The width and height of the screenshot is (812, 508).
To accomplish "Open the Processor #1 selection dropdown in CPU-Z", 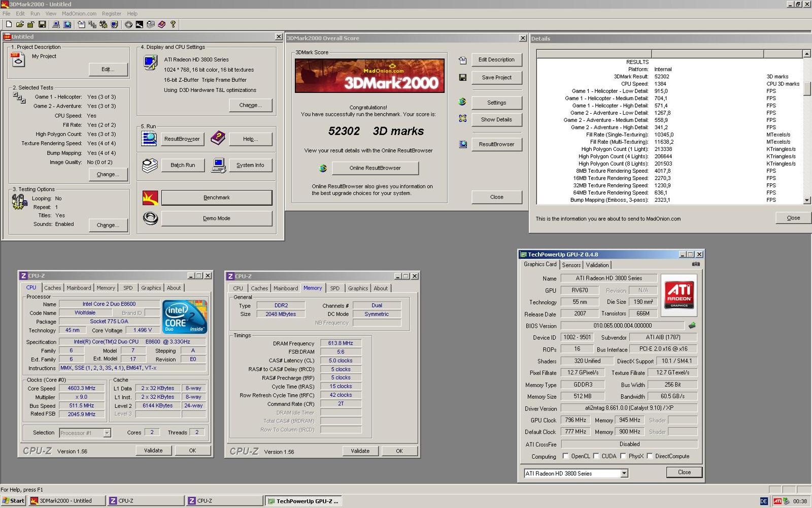I will tap(107, 433).
